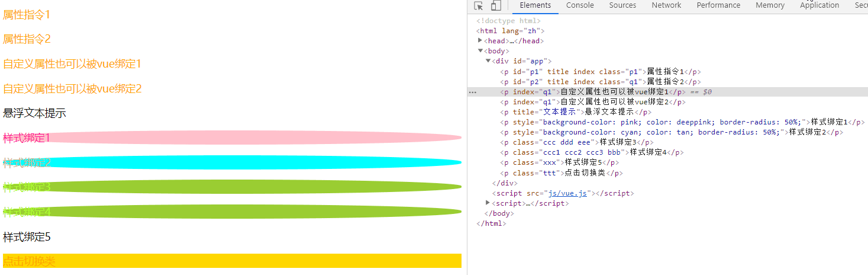Open the Application tab
This screenshot has height=275, width=868.
click(819, 5)
